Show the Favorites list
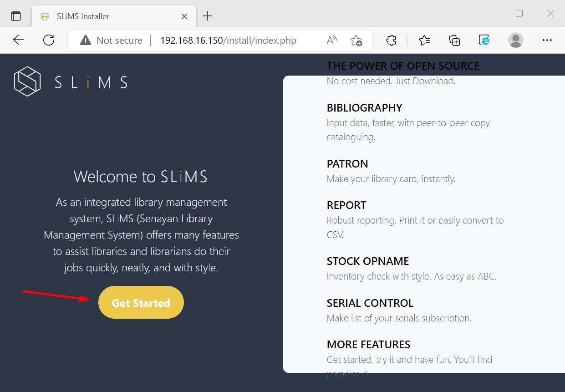 click(424, 41)
